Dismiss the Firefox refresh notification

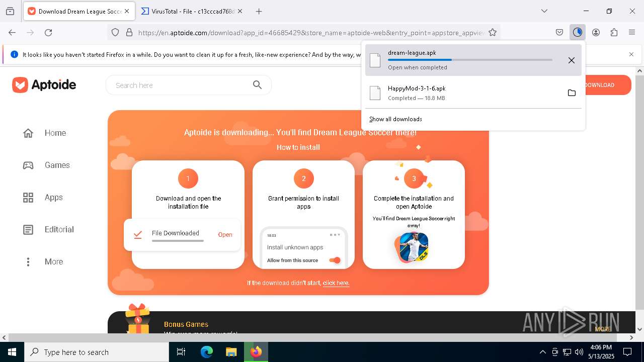tap(631, 54)
